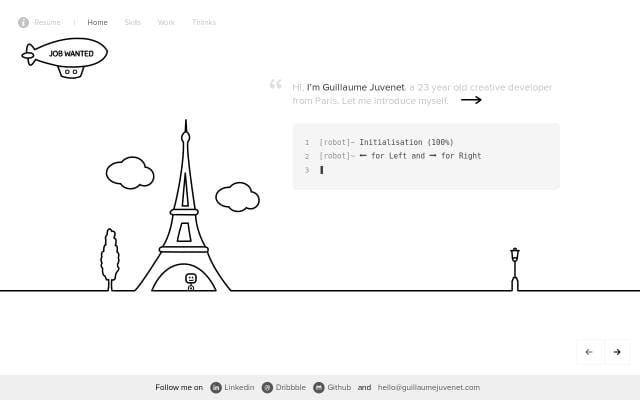640x400 pixels.
Task: Click the street lamp illustration
Action: 514,268
